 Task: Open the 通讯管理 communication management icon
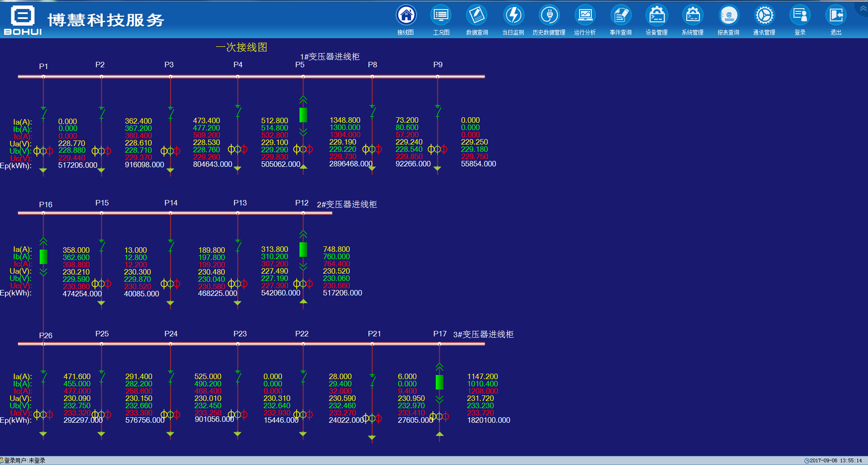(764, 15)
